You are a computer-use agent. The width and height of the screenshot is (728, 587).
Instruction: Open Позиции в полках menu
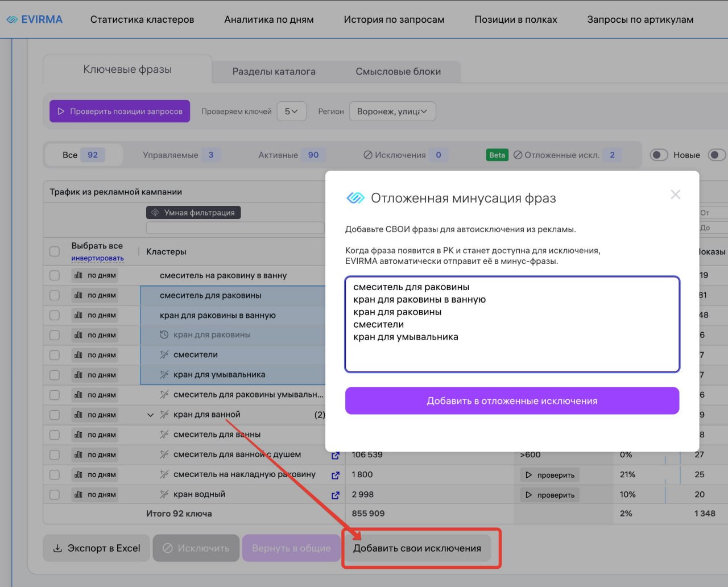pyautogui.click(x=516, y=19)
